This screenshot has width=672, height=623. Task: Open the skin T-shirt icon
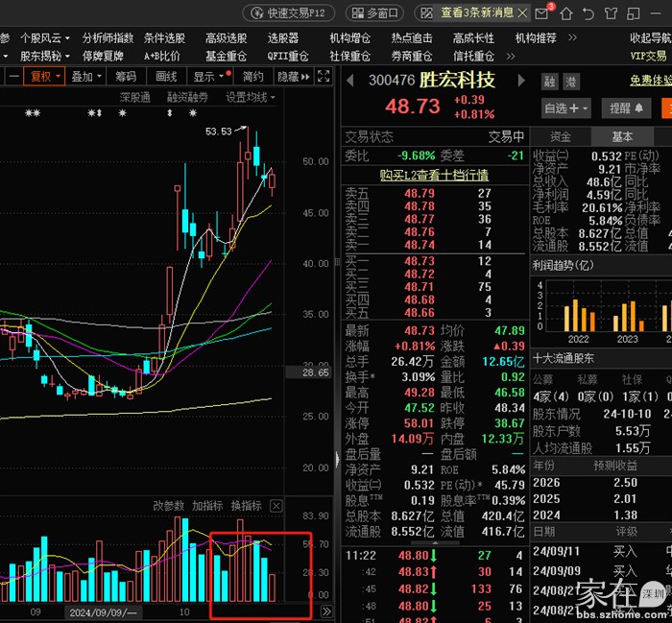coord(612,12)
